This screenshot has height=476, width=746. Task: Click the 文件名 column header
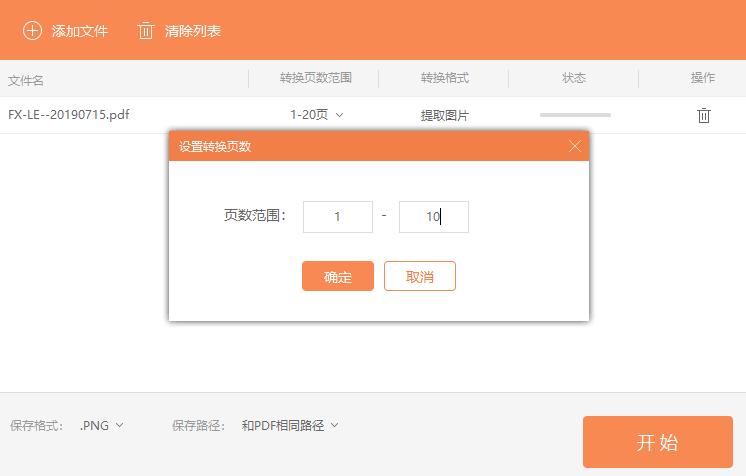26,80
